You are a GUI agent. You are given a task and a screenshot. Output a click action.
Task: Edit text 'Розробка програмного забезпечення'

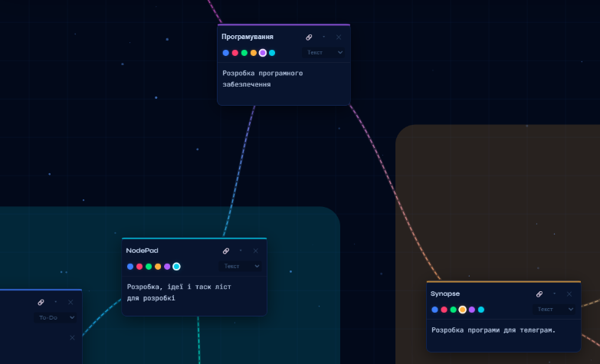click(x=263, y=78)
